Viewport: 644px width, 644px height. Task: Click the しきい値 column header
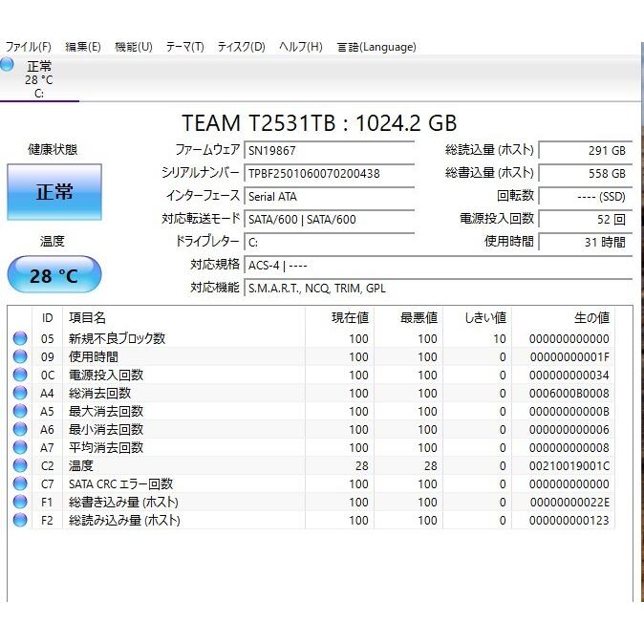[x=478, y=318]
